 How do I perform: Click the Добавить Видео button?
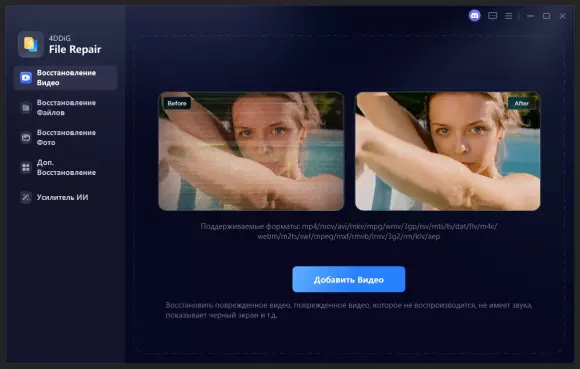coord(348,280)
